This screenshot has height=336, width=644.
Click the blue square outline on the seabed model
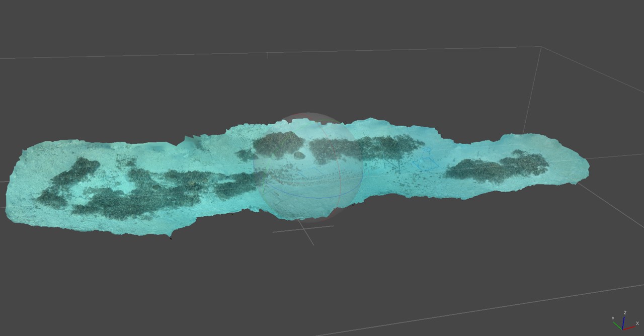click(x=425, y=163)
